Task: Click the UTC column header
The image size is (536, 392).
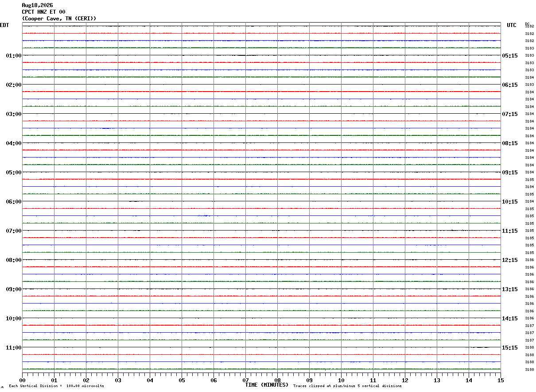Action: [x=512, y=25]
